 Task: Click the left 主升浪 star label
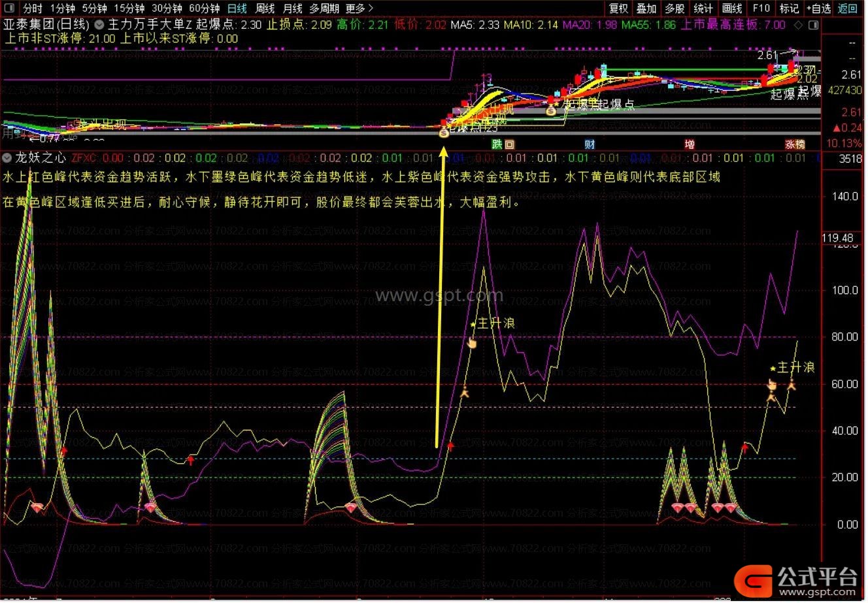[x=492, y=323]
